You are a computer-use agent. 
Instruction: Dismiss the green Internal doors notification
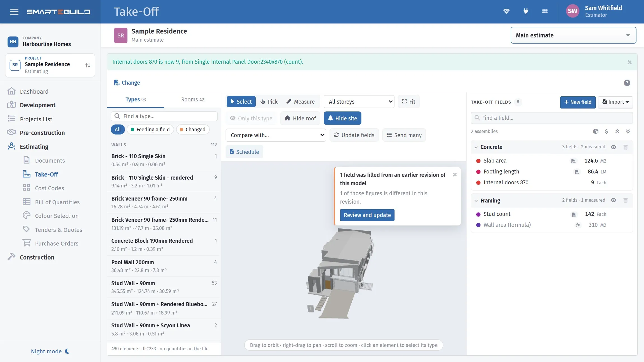pyautogui.click(x=629, y=62)
